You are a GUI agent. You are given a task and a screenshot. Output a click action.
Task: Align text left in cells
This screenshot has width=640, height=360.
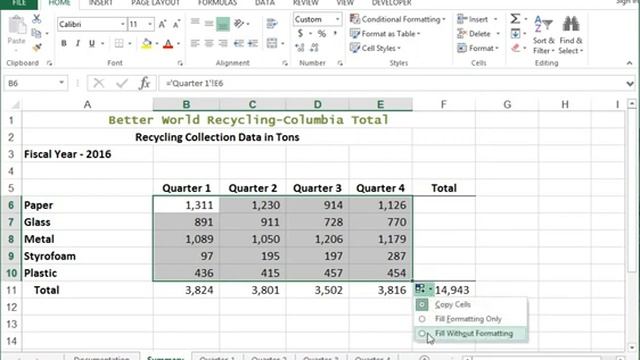[x=195, y=43]
